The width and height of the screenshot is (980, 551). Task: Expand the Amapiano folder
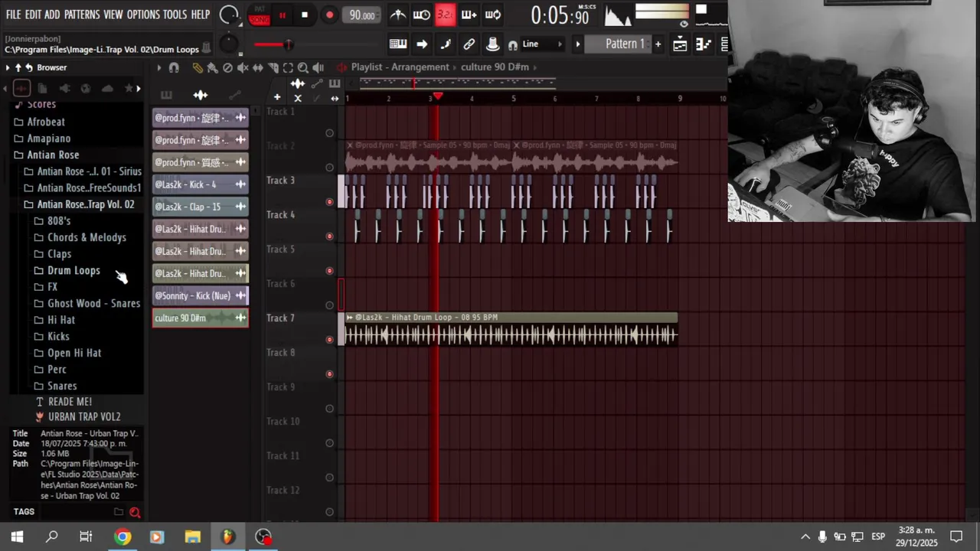tap(48, 139)
